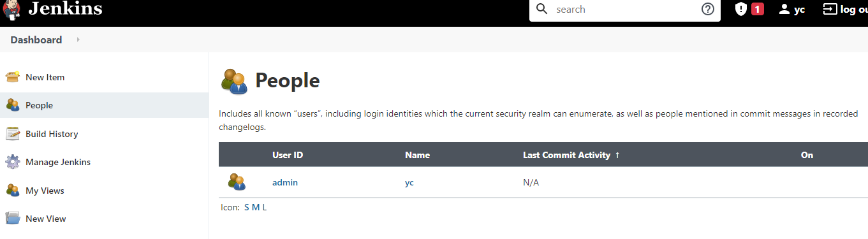
Task: Set icon size to M
Action: [x=256, y=207]
